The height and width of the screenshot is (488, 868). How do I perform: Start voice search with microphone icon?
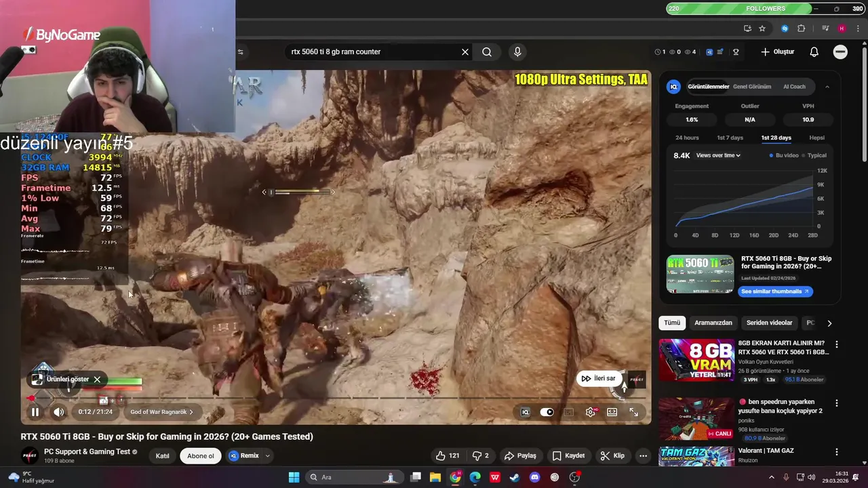tap(517, 52)
